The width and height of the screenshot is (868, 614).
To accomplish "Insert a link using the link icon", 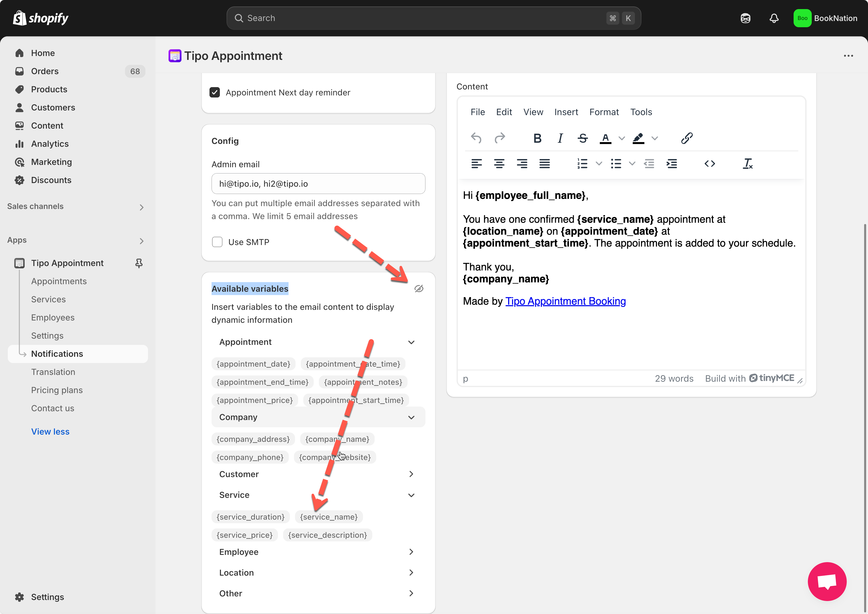I will pyautogui.click(x=687, y=138).
